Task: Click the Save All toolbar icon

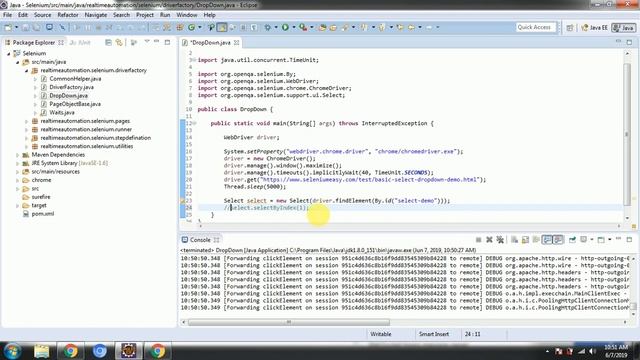Action: 36,27
